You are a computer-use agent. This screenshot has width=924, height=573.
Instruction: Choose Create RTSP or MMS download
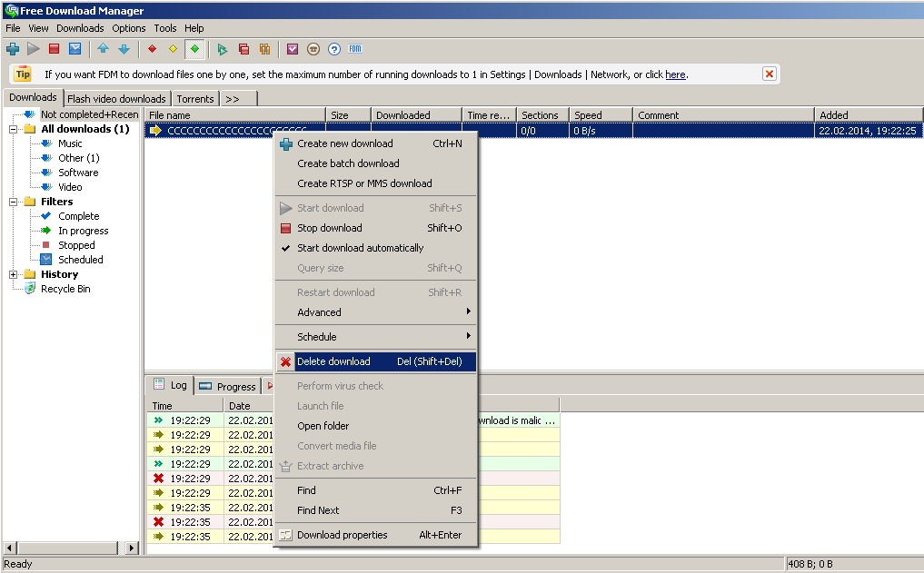[375, 183]
